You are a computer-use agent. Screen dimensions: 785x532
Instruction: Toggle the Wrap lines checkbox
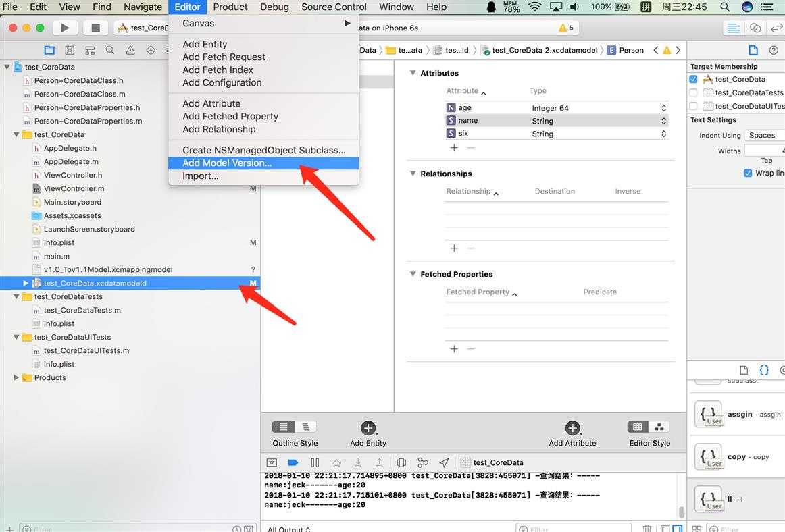click(x=748, y=173)
